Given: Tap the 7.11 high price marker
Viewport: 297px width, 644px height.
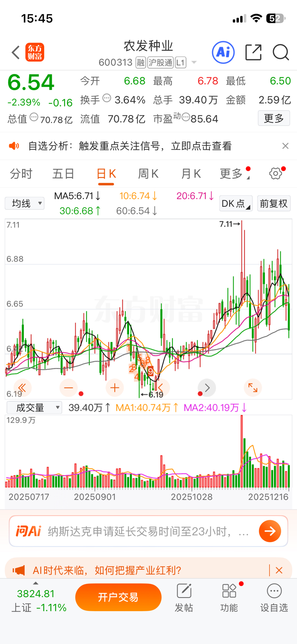Looking at the screenshot, I should click(x=230, y=224).
